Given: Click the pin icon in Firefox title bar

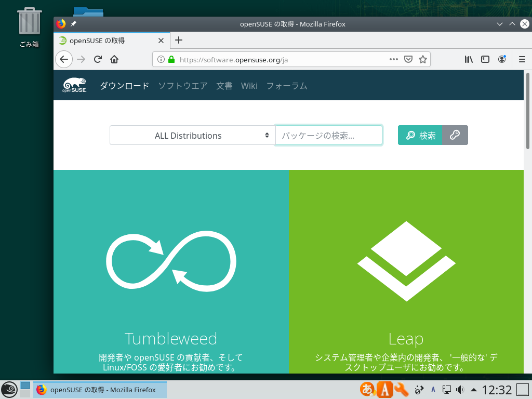Looking at the screenshot, I should click(73, 24).
